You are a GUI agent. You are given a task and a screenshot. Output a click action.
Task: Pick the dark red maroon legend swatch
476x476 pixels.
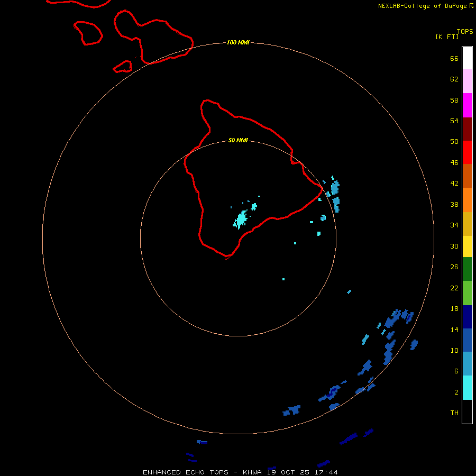click(x=467, y=129)
